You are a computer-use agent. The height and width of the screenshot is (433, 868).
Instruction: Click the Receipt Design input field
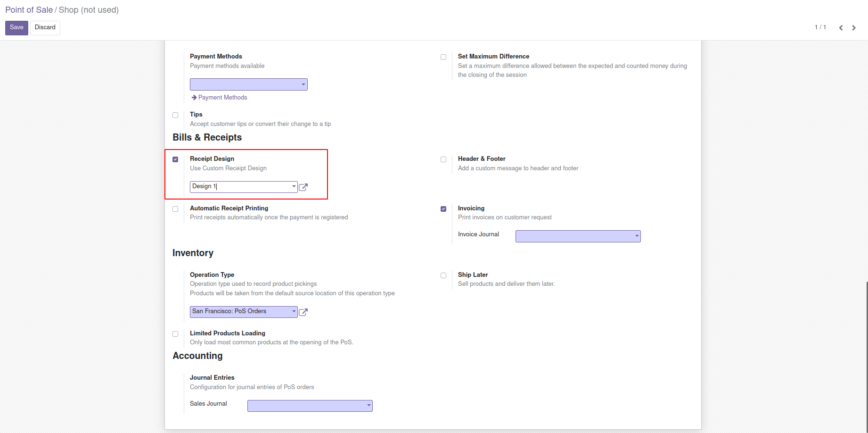pyautogui.click(x=240, y=187)
